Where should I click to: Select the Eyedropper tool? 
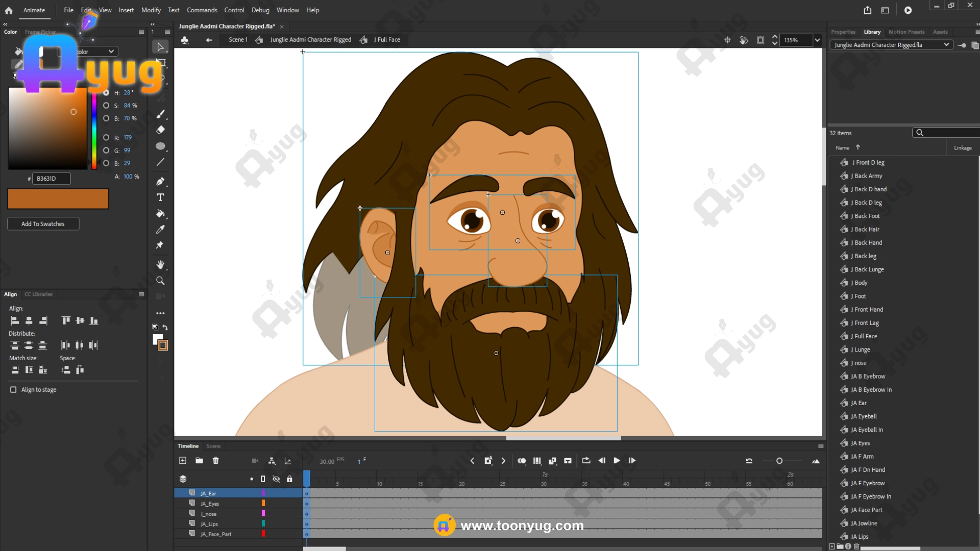pyautogui.click(x=160, y=230)
